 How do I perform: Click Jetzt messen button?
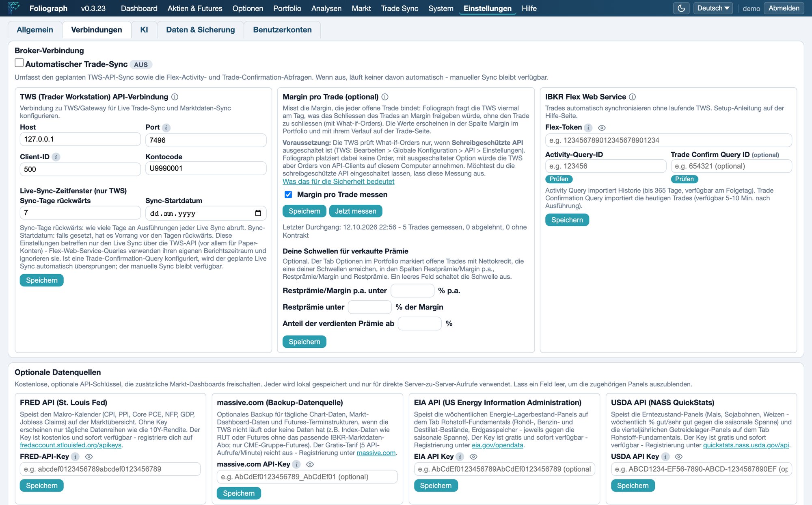356,211
